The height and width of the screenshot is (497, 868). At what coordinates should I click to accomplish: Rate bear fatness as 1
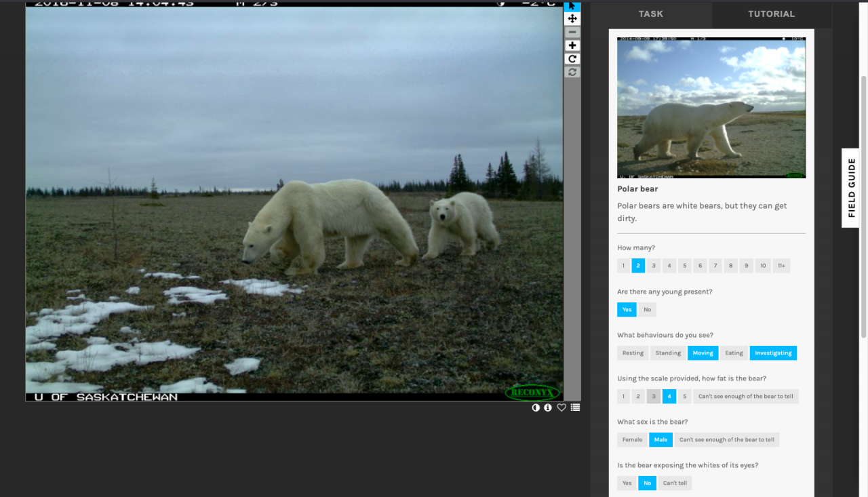click(623, 397)
